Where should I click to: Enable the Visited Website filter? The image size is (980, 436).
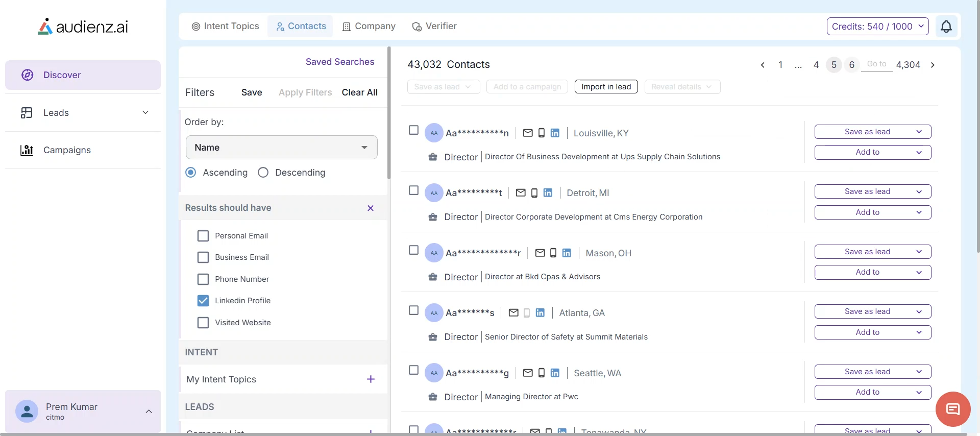click(203, 323)
